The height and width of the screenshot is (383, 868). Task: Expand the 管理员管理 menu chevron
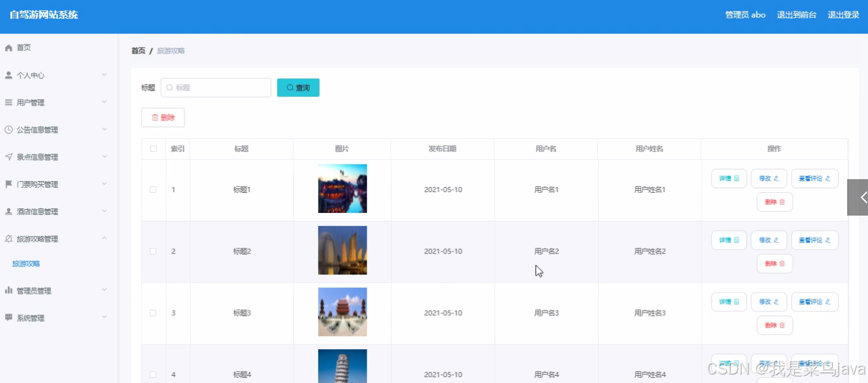[104, 291]
